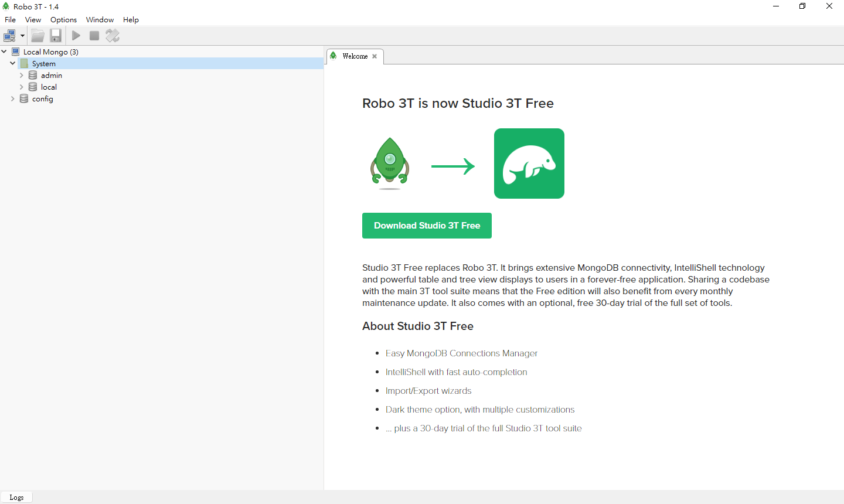Screen dimensions: 844x504
Task: Click the Robo 3T rocket logo
Action: [x=390, y=164]
